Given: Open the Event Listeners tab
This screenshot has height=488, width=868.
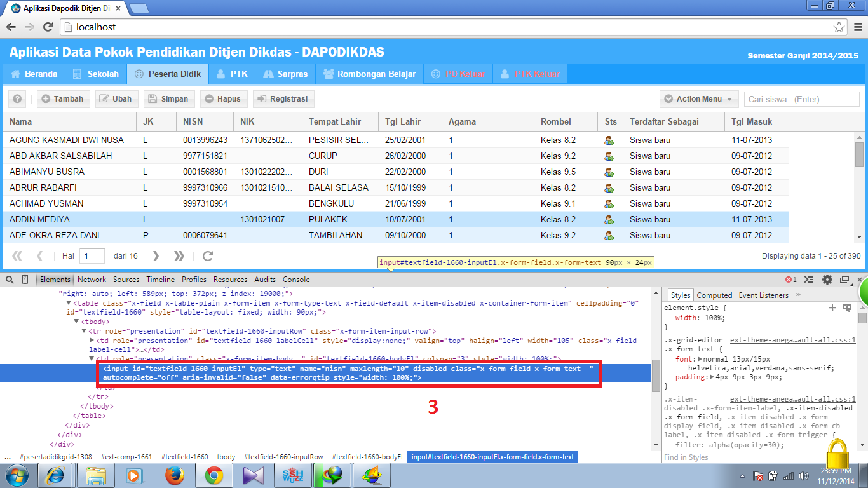Looking at the screenshot, I should click(x=763, y=295).
